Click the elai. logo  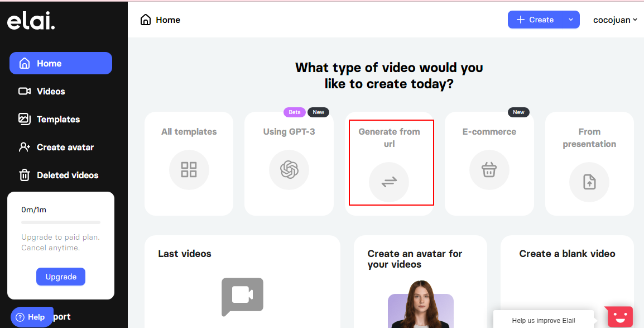click(31, 22)
